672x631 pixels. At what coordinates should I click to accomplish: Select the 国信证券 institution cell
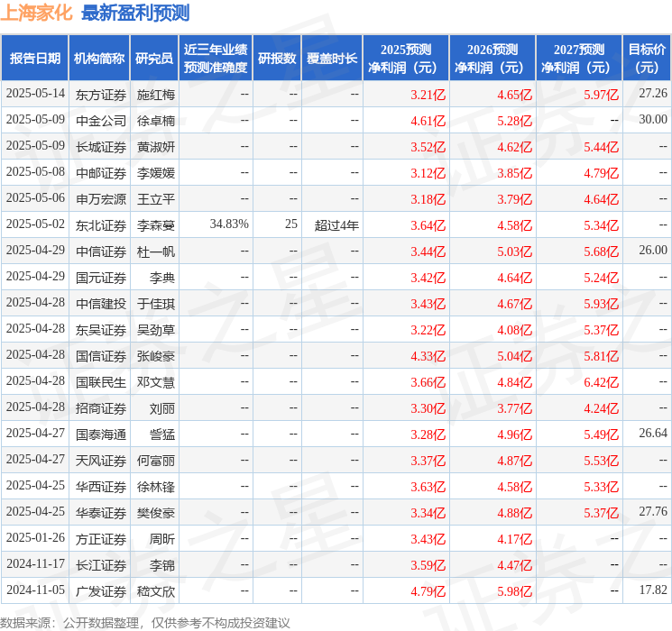[x=101, y=356]
